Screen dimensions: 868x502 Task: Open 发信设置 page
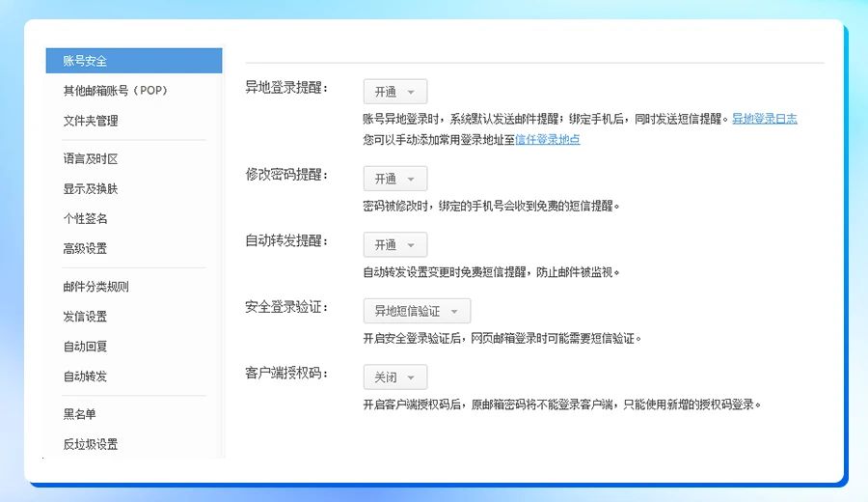85,317
